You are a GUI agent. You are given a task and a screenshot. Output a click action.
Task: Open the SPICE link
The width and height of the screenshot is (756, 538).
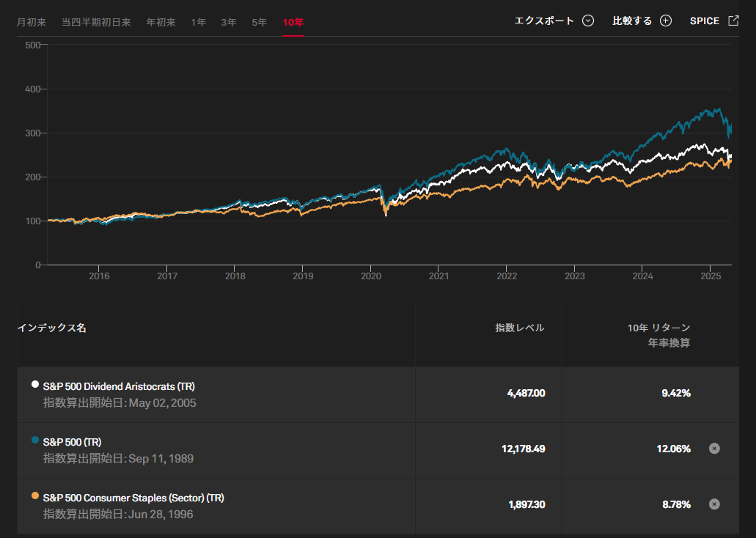(x=705, y=21)
